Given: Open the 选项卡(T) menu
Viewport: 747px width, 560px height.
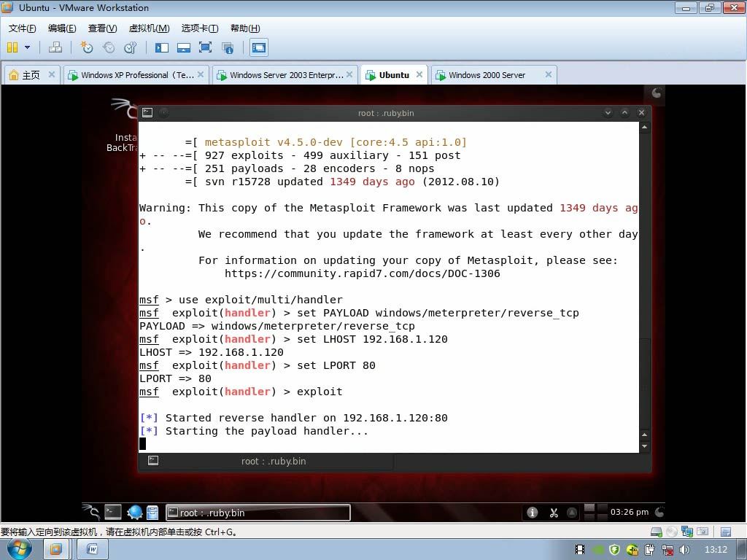Looking at the screenshot, I should point(200,28).
